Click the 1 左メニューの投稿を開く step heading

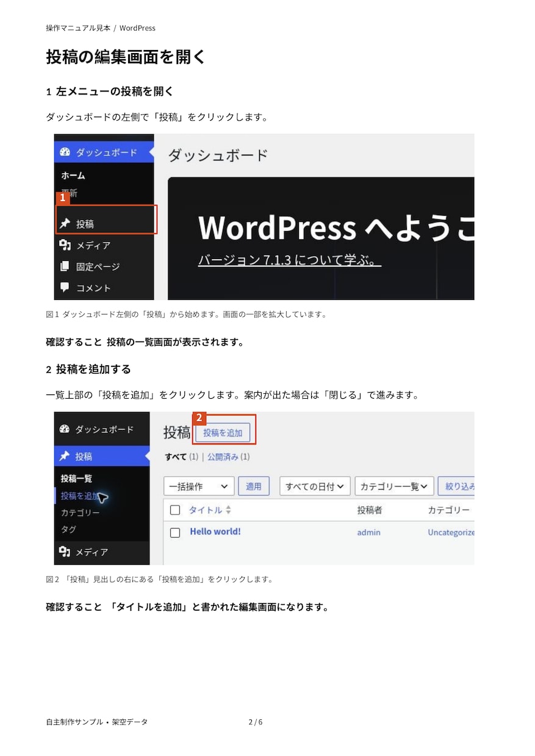[x=110, y=91]
